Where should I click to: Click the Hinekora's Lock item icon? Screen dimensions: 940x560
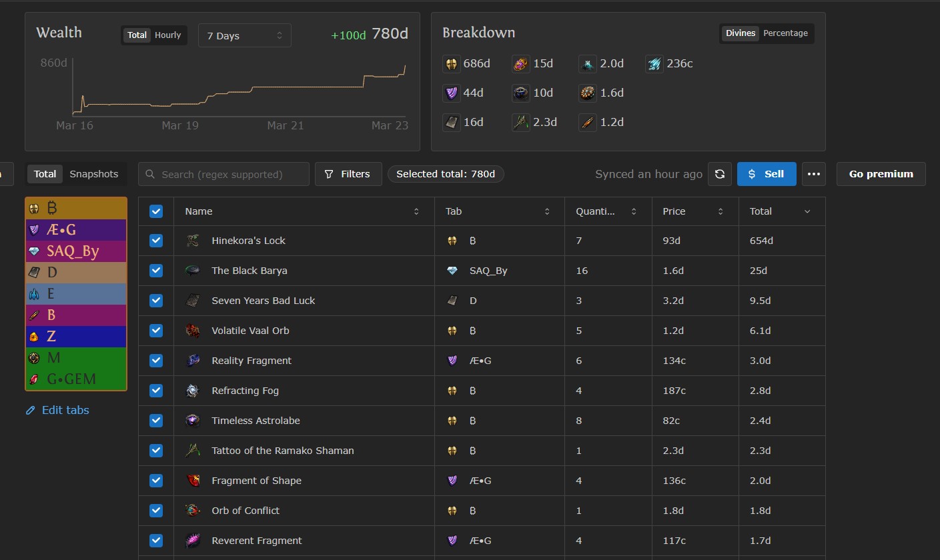pyautogui.click(x=193, y=241)
